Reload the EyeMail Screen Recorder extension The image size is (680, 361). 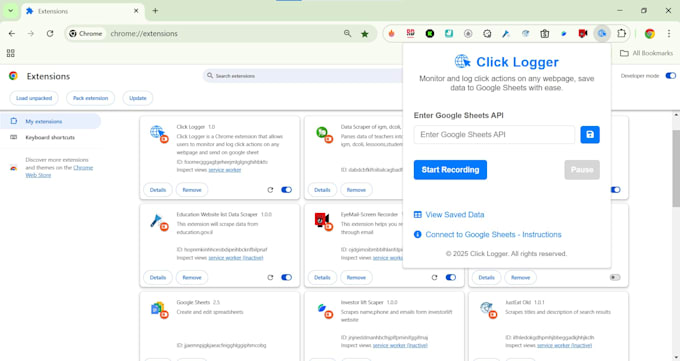tap(435, 277)
